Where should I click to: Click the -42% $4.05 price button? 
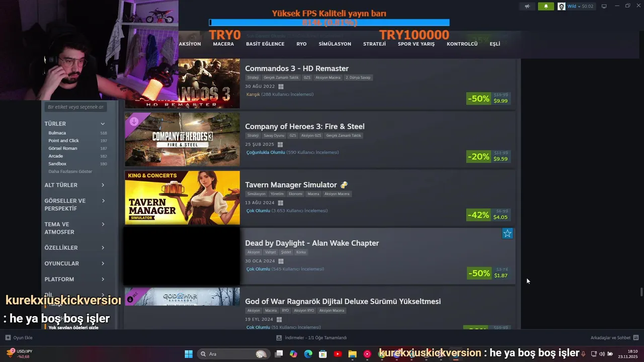[x=488, y=215]
